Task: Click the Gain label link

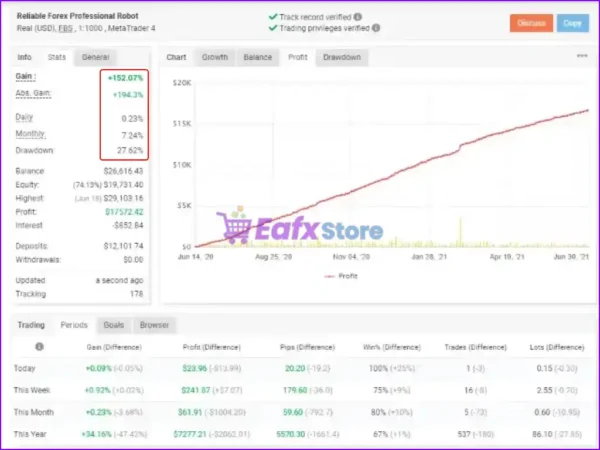Action: pos(26,76)
